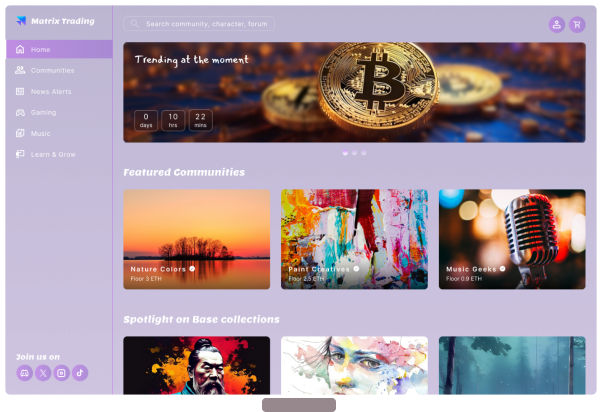Select the first carousel dot
This screenshot has height=412, width=602.
coord(345,153)
